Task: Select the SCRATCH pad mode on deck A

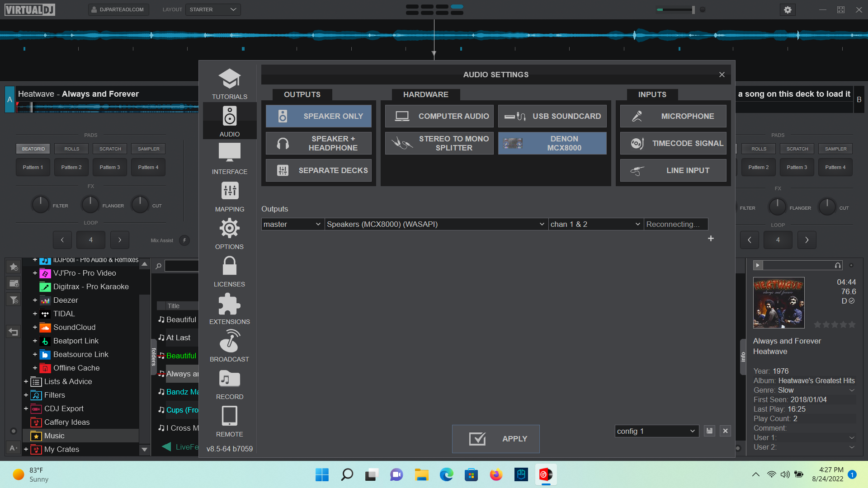Action: pos(110,149)
